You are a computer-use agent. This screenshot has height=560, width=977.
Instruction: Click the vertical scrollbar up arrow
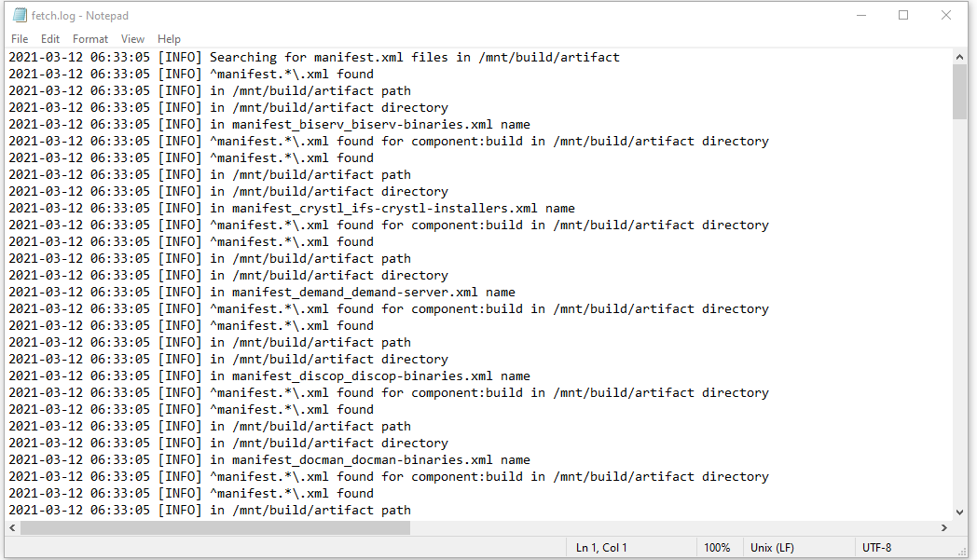(959, 57)
